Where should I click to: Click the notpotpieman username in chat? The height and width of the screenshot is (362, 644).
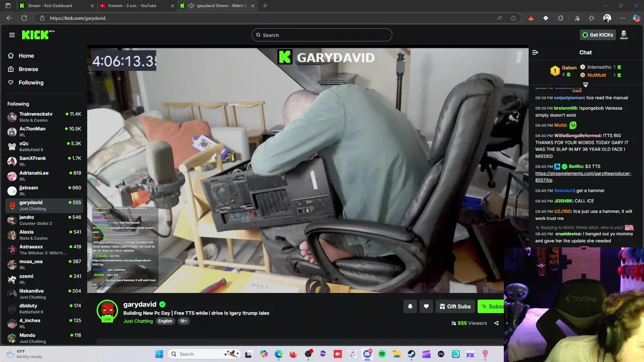pos(569,98)
